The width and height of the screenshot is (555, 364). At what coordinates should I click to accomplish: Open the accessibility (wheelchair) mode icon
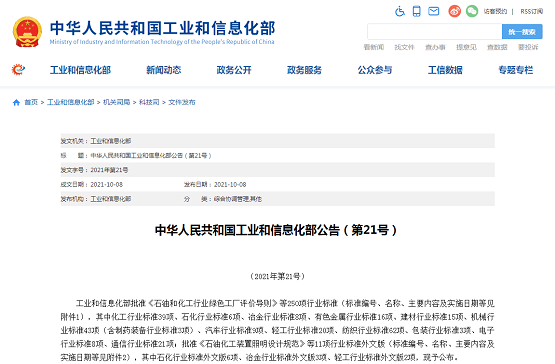coord(400,11)
